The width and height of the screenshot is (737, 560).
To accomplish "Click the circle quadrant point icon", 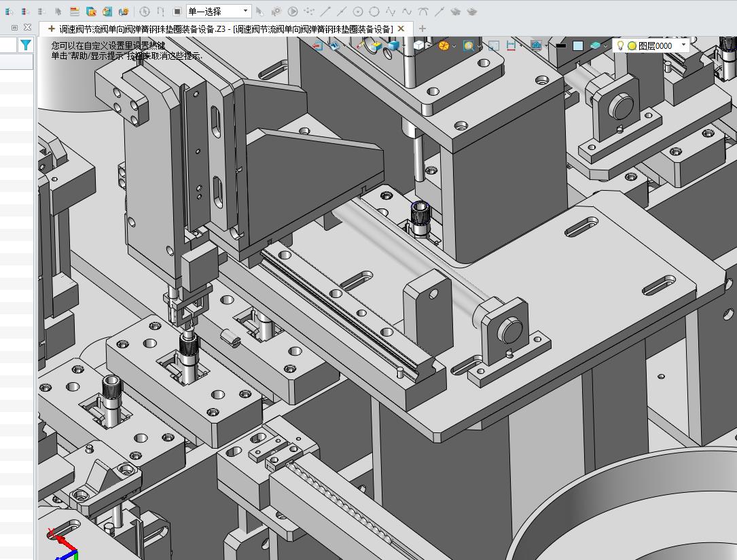I will point(374,12).
